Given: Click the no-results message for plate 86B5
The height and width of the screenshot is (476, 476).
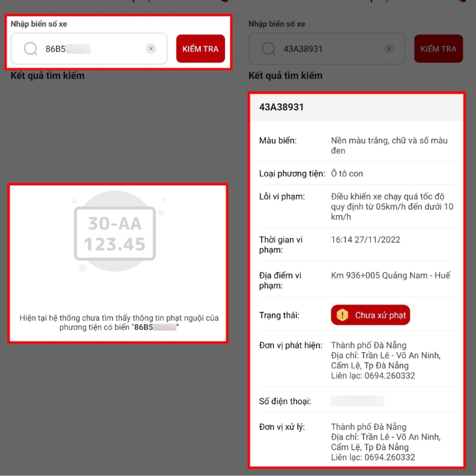Looking at the screenshot, I should (119, 323).
